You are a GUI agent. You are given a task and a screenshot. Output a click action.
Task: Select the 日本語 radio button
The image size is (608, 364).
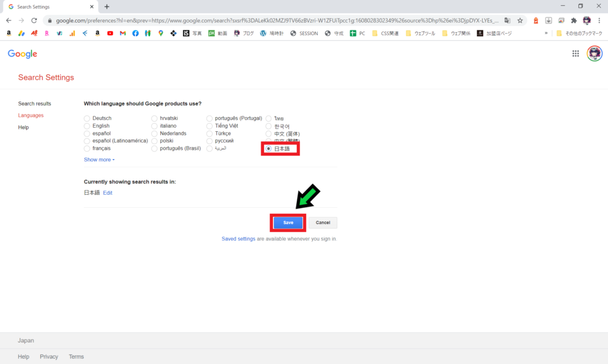pos(269,148)
